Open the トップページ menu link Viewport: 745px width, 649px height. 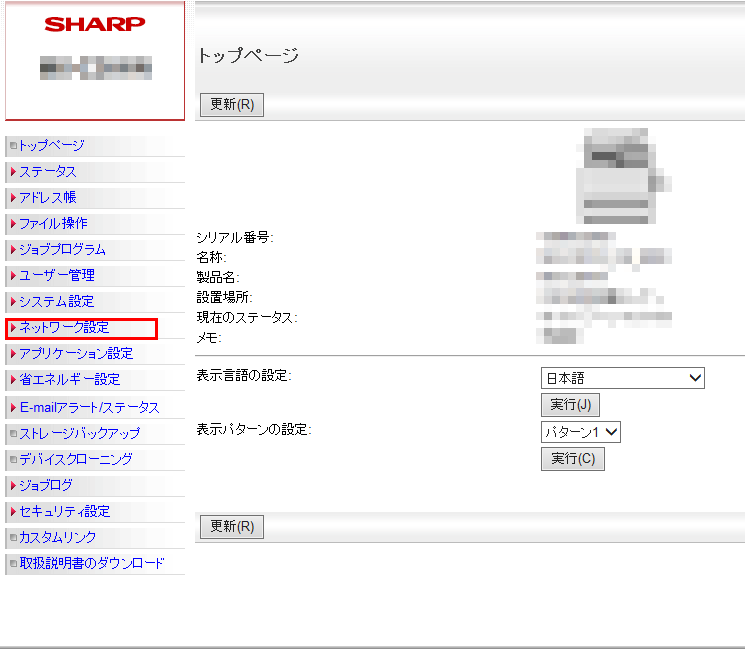pos(52,145)
